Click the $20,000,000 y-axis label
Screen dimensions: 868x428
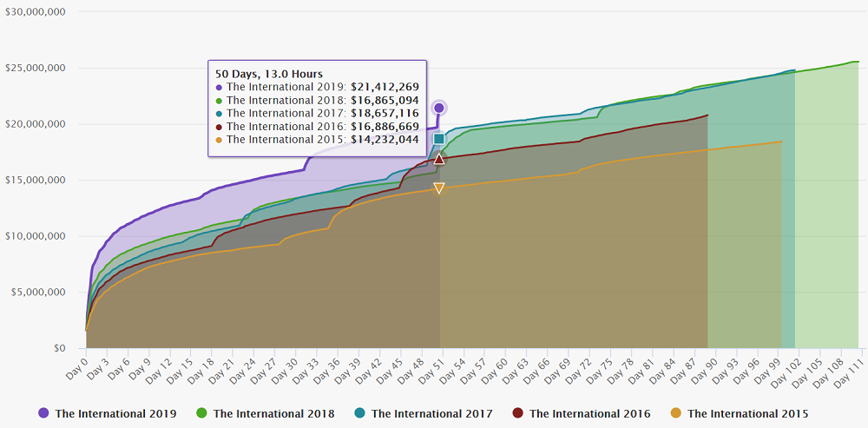pyautogui.click(x=35, y=124)
